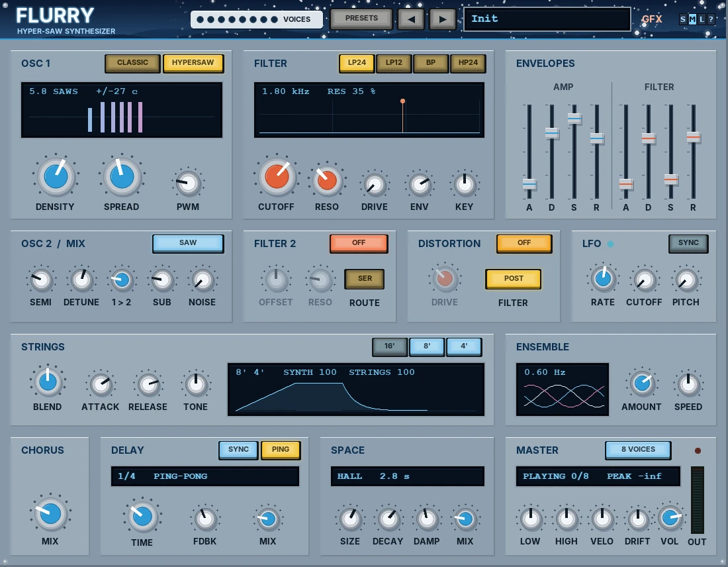
Task: Click the delay PING button
Action: pyautogui.click(x=281, y=449)
